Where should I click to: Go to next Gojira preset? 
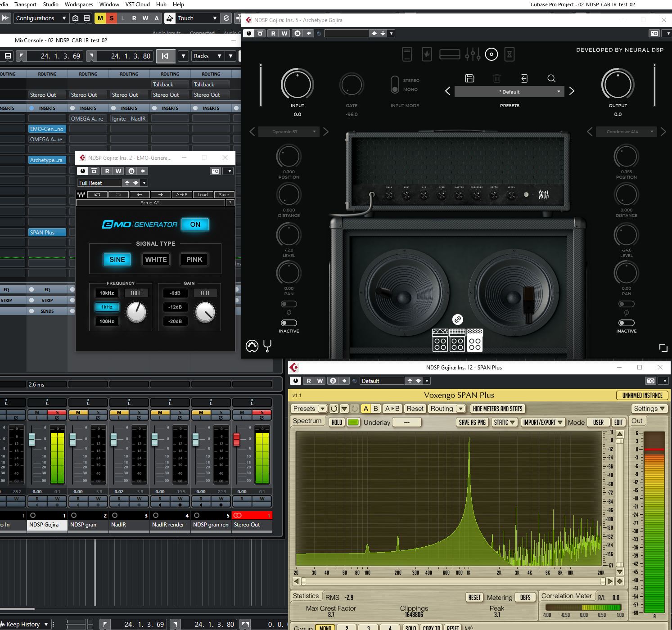pyautogui.click(x=572, y=91)
